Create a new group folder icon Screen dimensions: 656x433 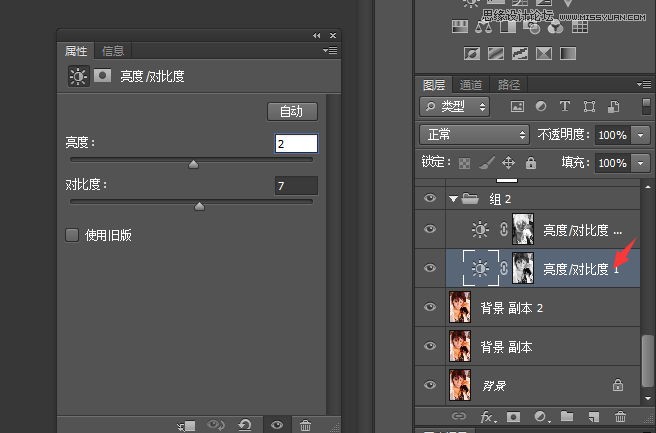tap(567, 416)
